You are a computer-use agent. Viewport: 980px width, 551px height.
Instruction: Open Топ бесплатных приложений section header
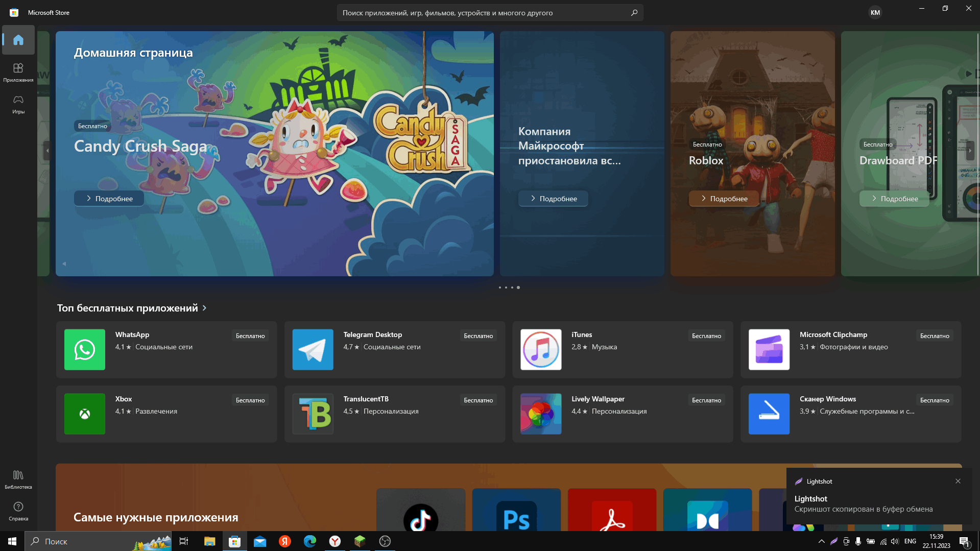128,308
